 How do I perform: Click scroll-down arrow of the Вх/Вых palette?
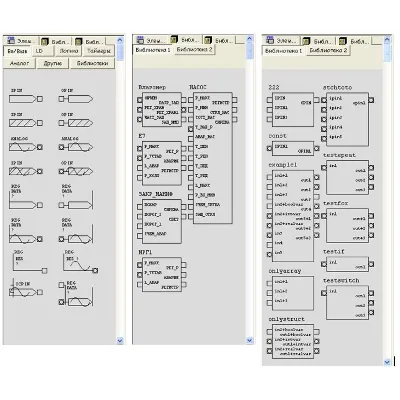[120, 341]
